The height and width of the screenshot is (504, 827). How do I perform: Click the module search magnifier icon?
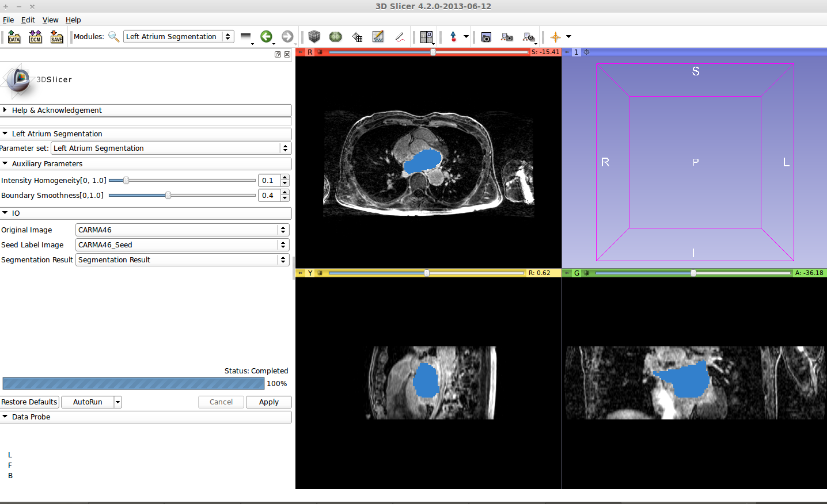tap(114, 37)
